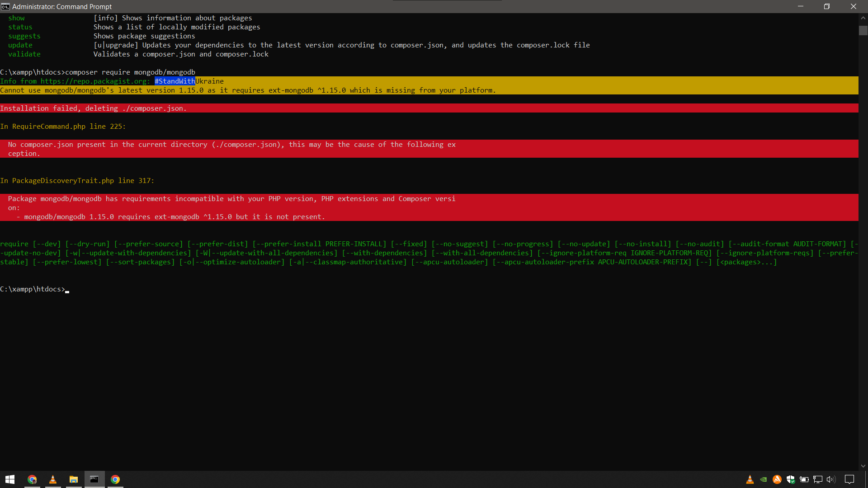Click the VLC cone in system tray
Image resolution: width=868 pixels, height=488 pixels.
click(x=750, y=479)
